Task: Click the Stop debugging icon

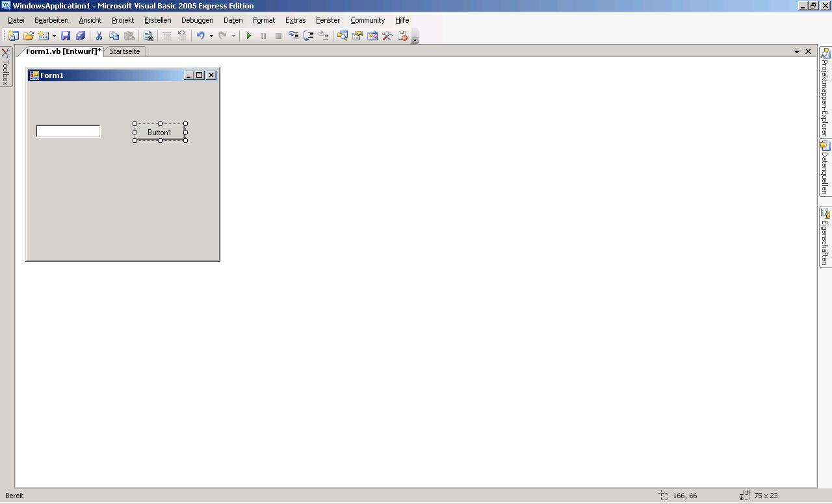Action: click(x=278, y=36)
